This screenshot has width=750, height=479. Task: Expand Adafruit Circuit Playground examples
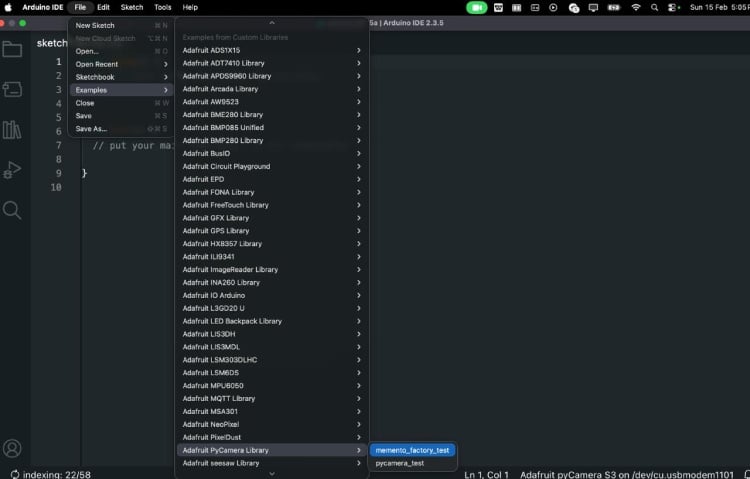pos(272,167)
